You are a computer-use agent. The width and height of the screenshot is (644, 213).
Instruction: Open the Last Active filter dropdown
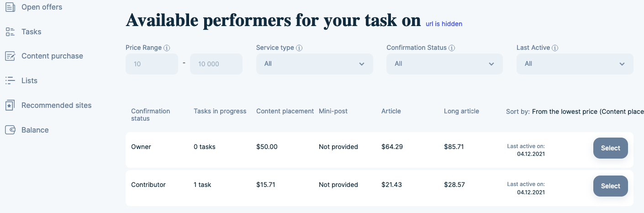click(575, 64)
